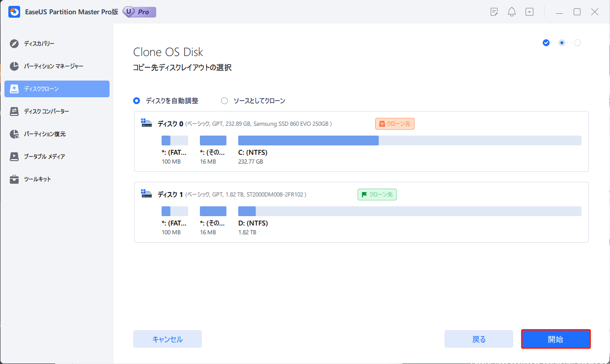Click the third wizard step dot
This screenshot has width=610, height=364.
click(577, 43)
